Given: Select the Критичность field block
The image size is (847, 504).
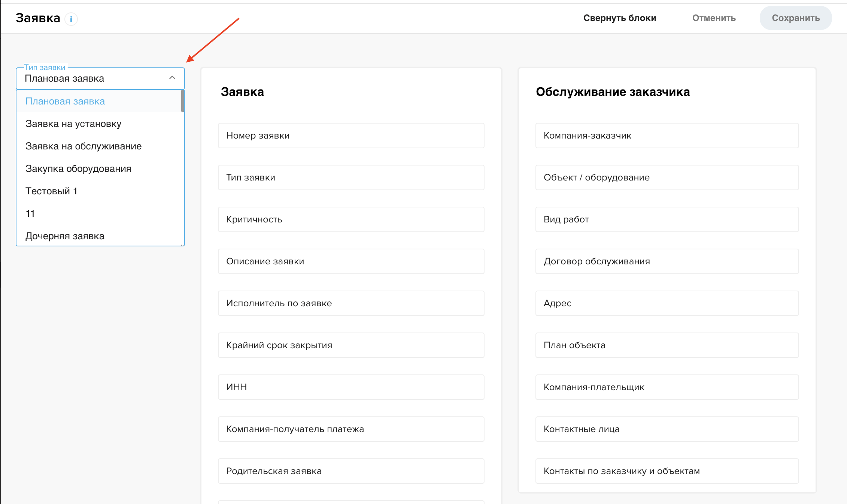Looking at the screenshot, I should 351,219.
